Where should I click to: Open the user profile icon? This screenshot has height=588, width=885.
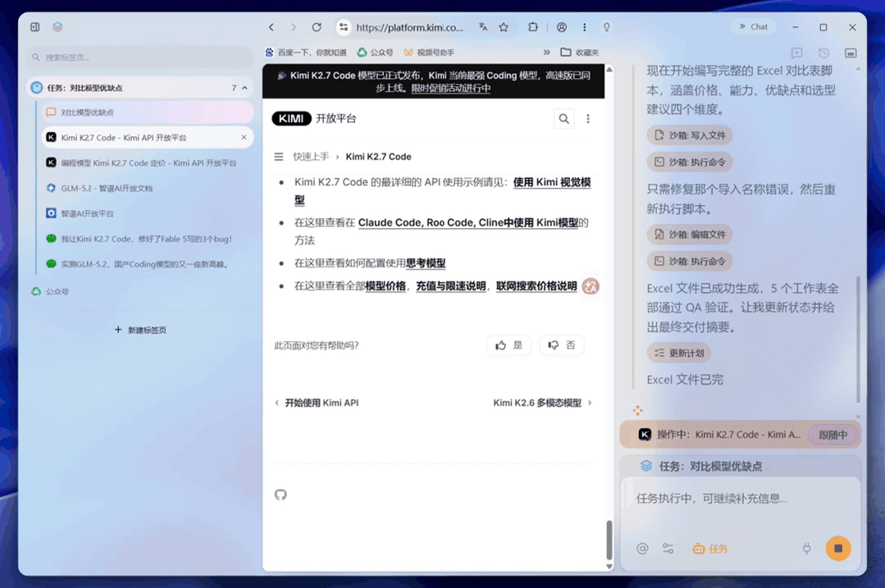click(562, 27)
